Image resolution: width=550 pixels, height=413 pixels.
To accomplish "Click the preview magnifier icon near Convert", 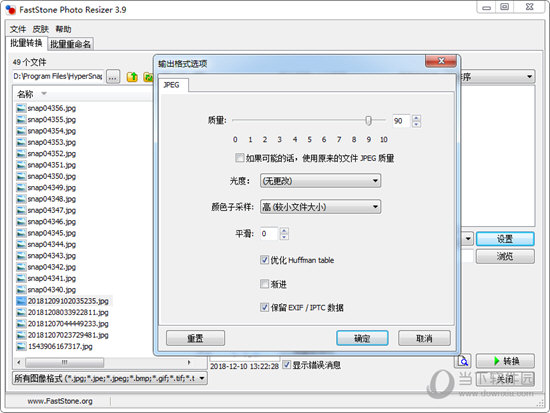I will coord(463,361).
